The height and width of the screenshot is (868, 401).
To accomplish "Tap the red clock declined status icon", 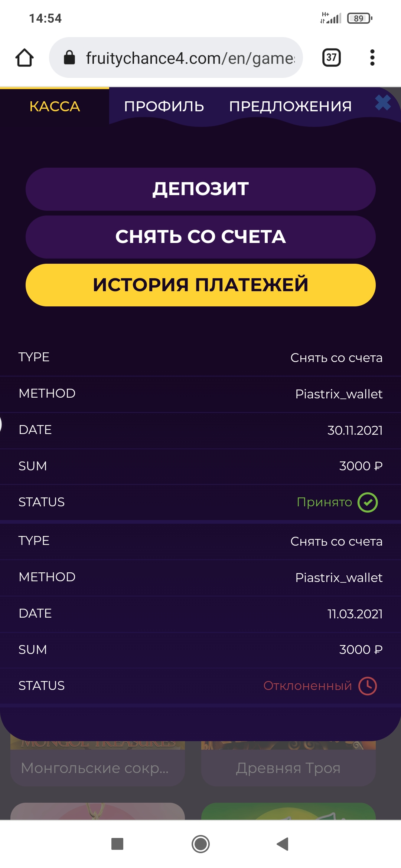I will [368, 686].
